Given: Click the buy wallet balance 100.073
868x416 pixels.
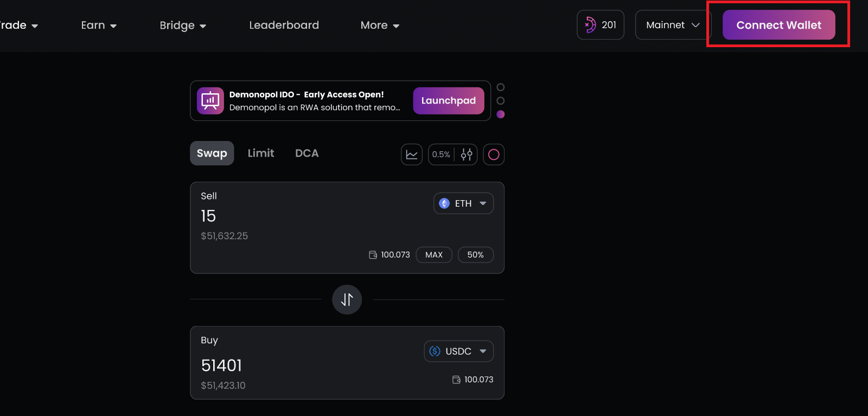Looking at the screenshot, I should tap(479, 380).
